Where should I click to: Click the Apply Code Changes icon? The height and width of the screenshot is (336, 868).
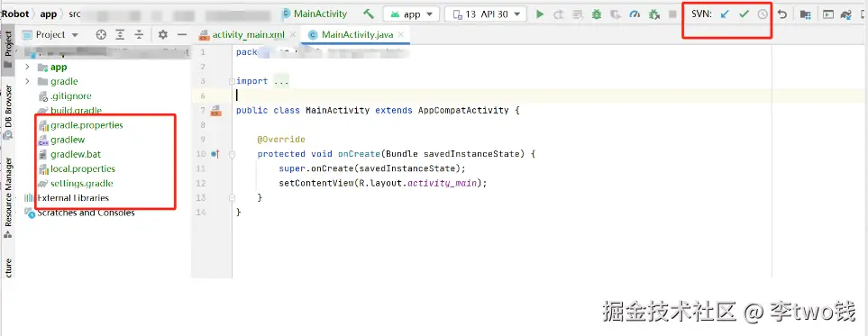pyautogui.click(x=578, y=14)
